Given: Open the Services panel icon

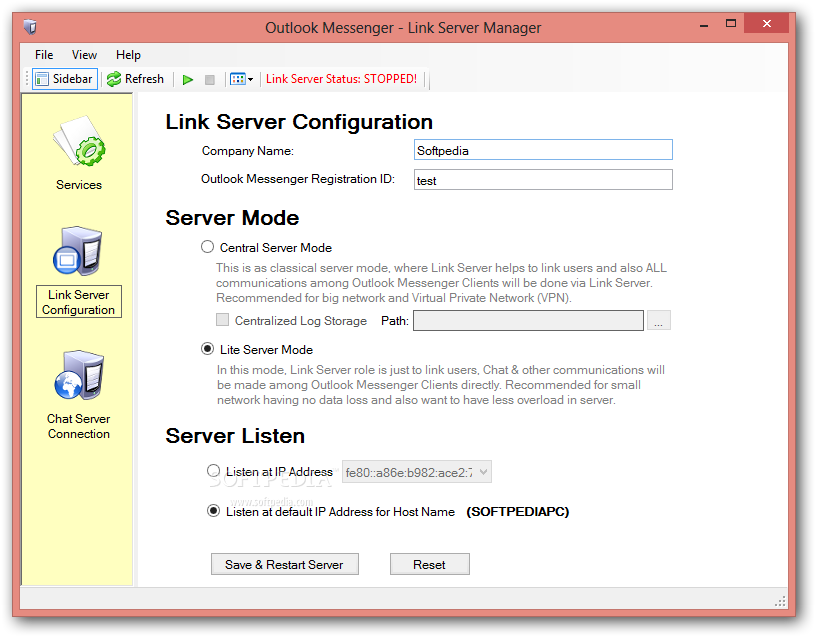Looking at the screenshot, I should pos(79,141).
